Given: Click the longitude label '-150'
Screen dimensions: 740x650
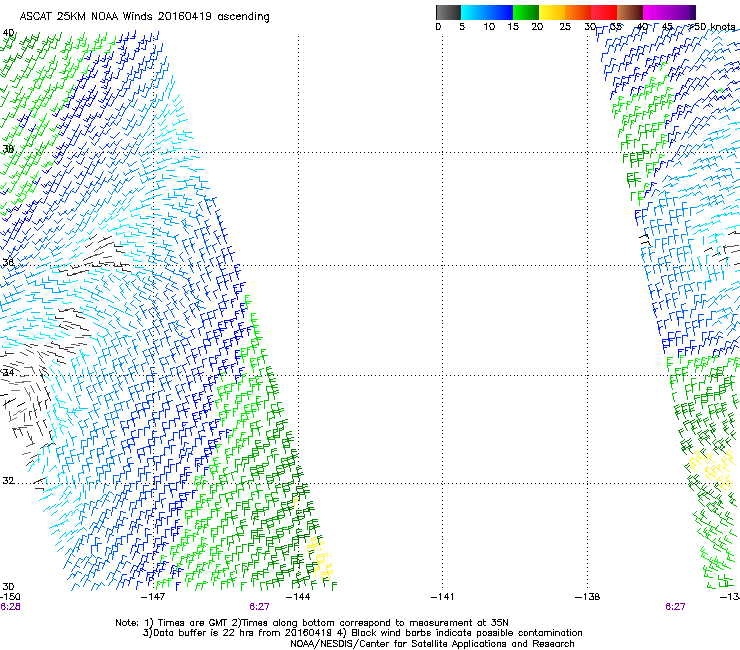Looking at the screenshot, I should point(10,597).
